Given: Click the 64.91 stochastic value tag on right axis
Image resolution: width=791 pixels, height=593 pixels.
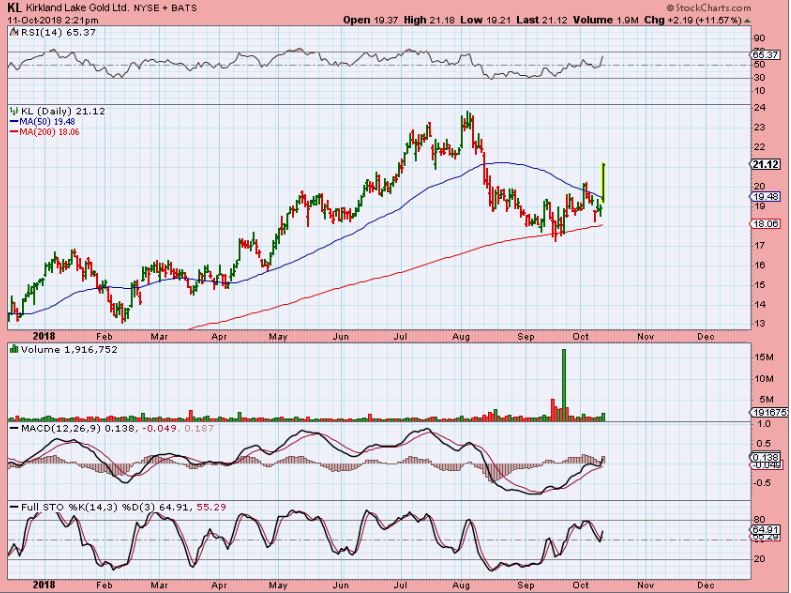Looking at the screenshot, I should click(765, 530).
